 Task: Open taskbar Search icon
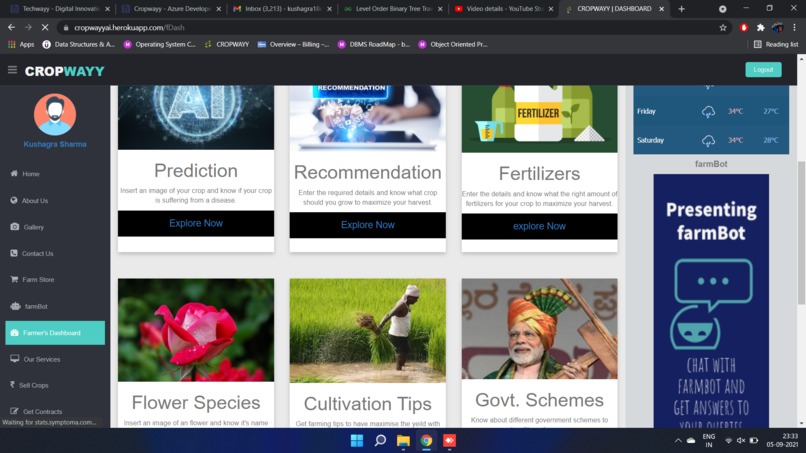(x=380, y=441)
